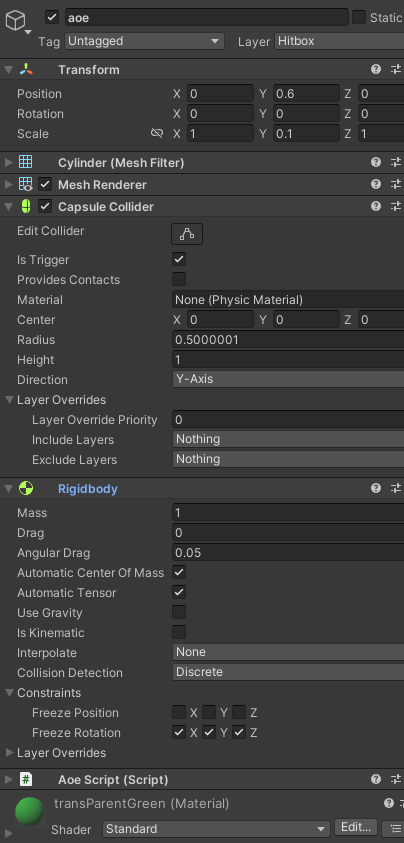Toggle the Static checkbox
Image resolution: width=404 pixels, height=843 pixels.
pos(359,17)
